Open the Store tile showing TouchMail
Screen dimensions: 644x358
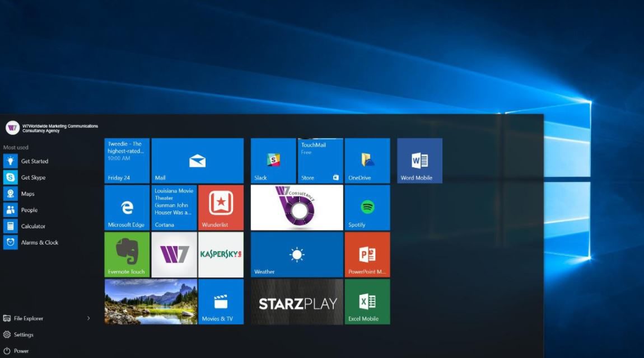pos(320,161)
